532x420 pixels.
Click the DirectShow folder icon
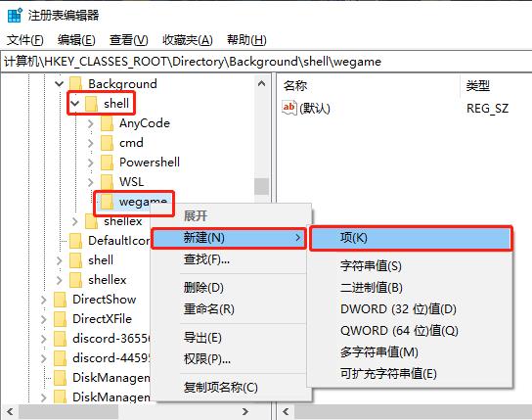60,300
